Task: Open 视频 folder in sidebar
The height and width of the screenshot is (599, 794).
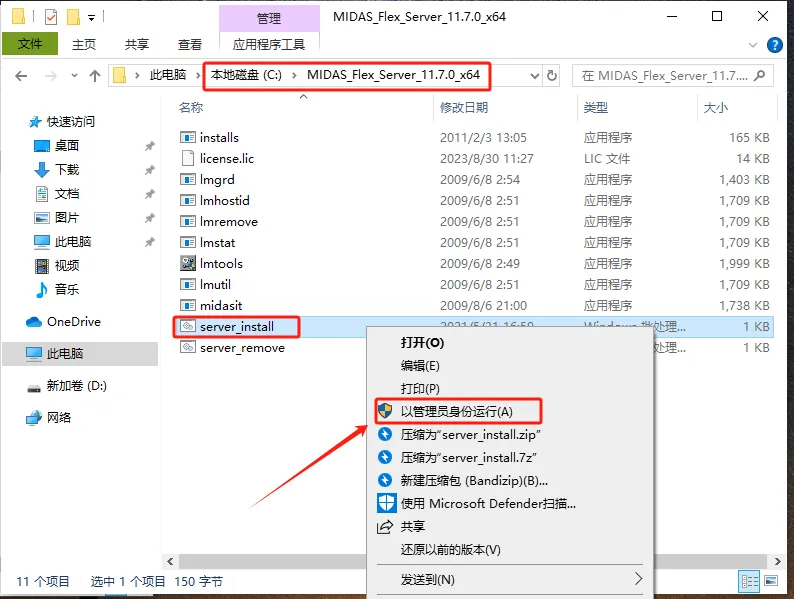Action: pyautogui.click(x=66, y=265)
